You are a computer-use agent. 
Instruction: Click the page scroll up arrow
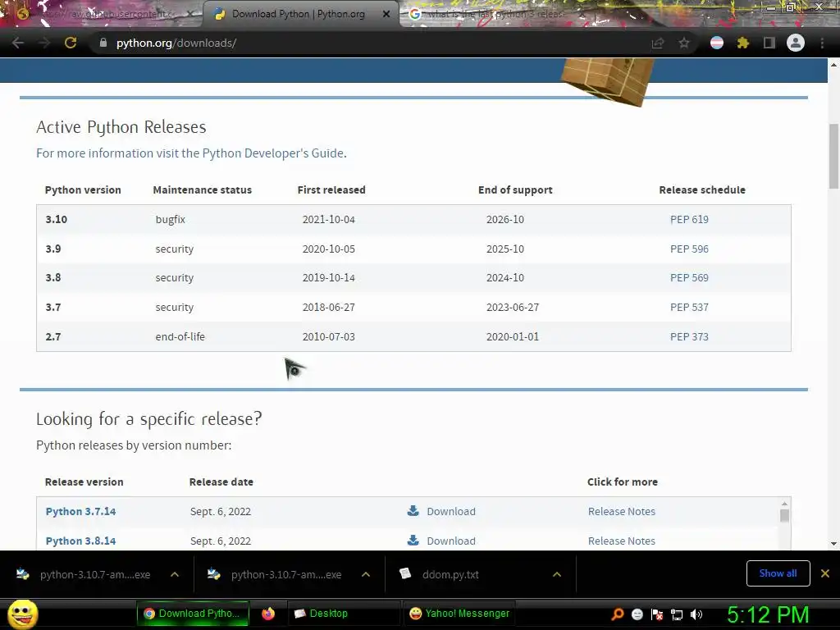(x=833, y=64)
